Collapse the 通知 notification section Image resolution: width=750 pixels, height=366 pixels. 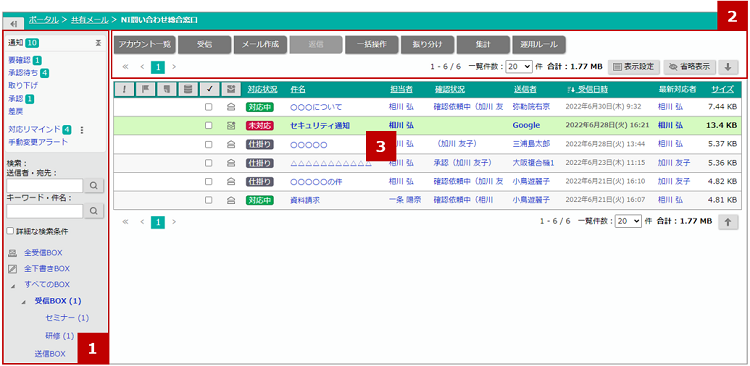(98, 43)
